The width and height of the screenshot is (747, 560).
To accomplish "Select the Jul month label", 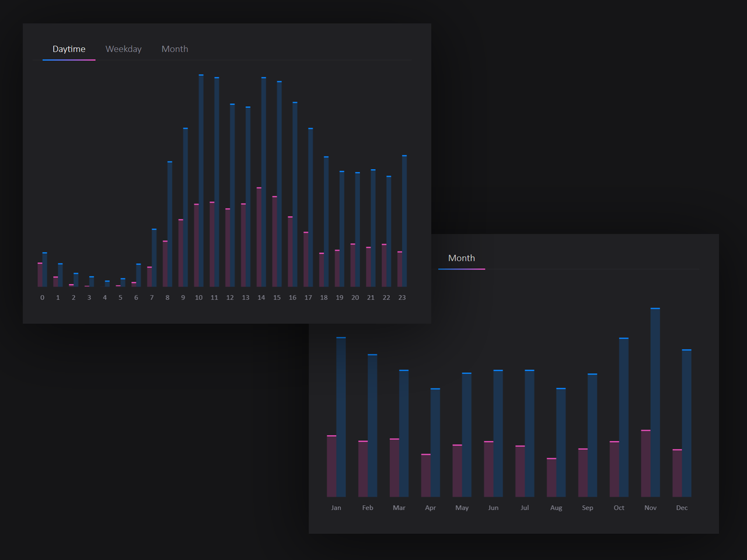I will tap(524, 508).
